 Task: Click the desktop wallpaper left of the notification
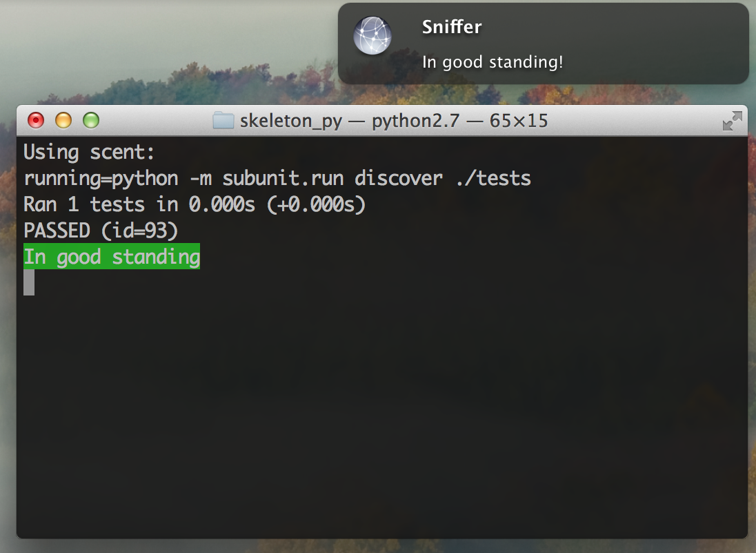point(169,48)
